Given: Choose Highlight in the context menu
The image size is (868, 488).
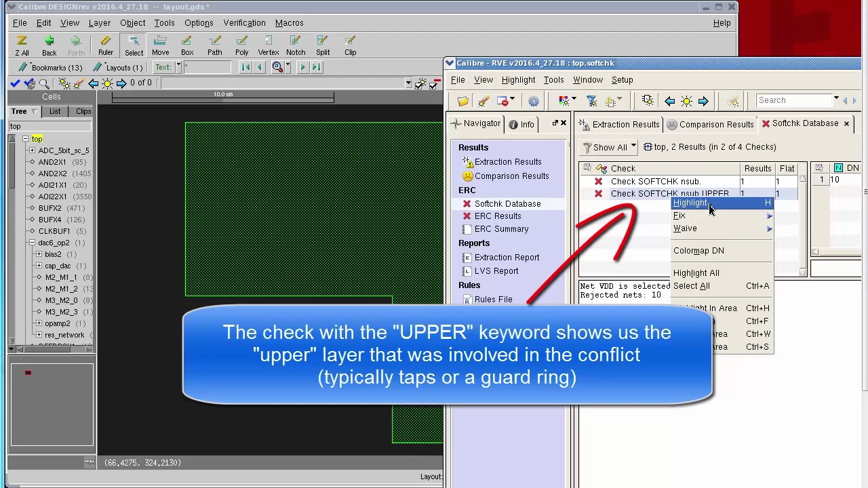Looking at the screenshot, I should [722, 203].
